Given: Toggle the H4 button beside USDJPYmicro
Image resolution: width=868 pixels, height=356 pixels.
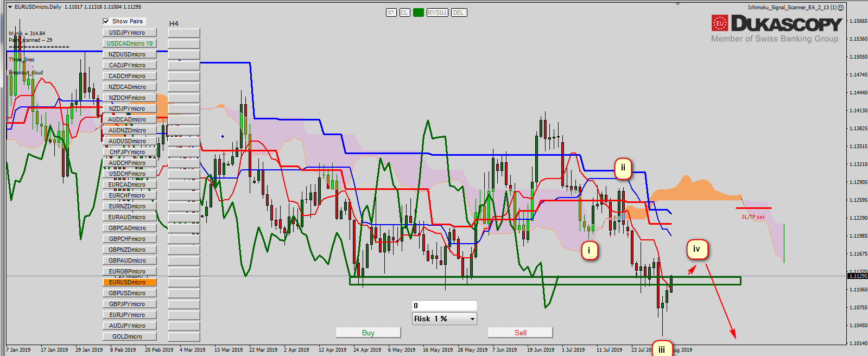Looking at the screenshot, I should point(183,33).
